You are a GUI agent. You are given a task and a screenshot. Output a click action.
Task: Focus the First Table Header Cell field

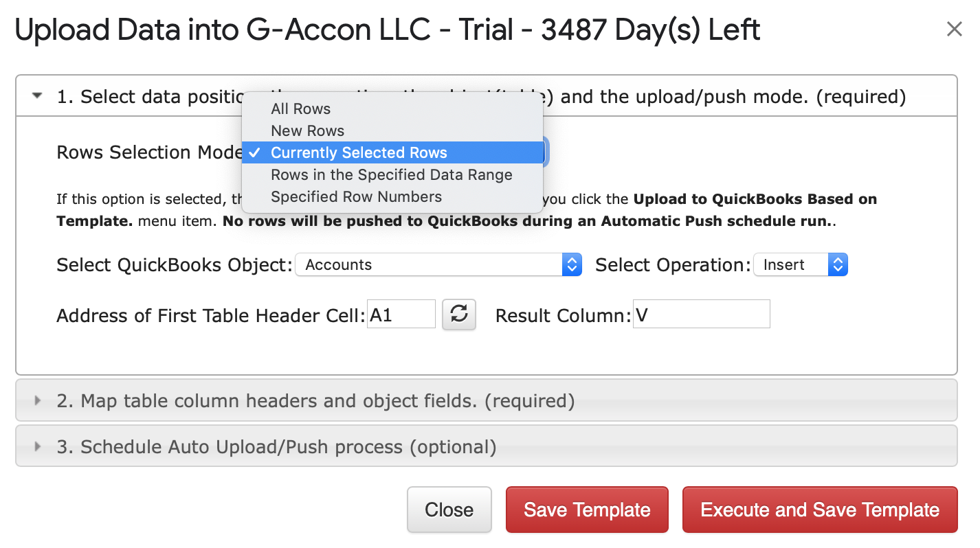pyautogui.click(x=401, y=315)
